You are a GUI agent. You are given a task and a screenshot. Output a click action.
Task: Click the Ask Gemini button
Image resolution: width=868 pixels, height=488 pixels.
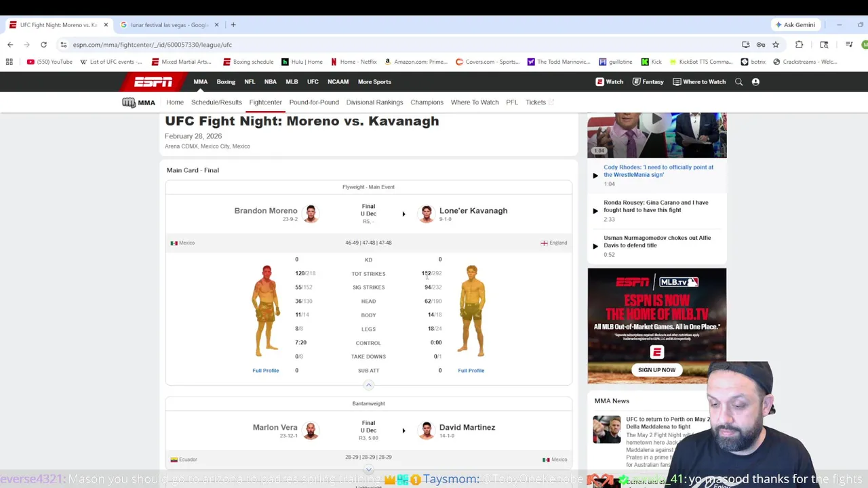click(x=795, y=25)
